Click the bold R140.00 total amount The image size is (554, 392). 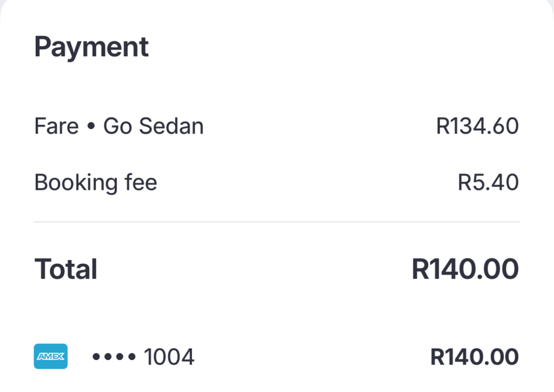point(465,269)
